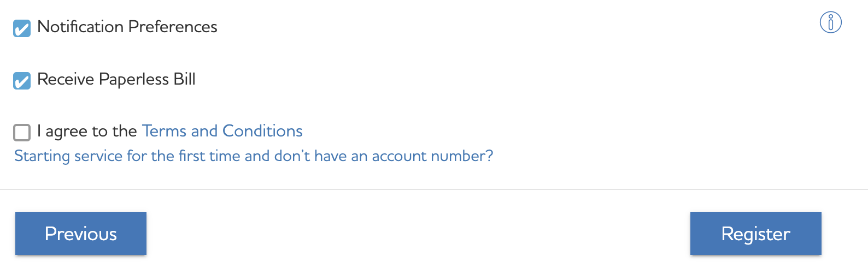
Task: Show help via the circled i icon
Action: point(830,22)
